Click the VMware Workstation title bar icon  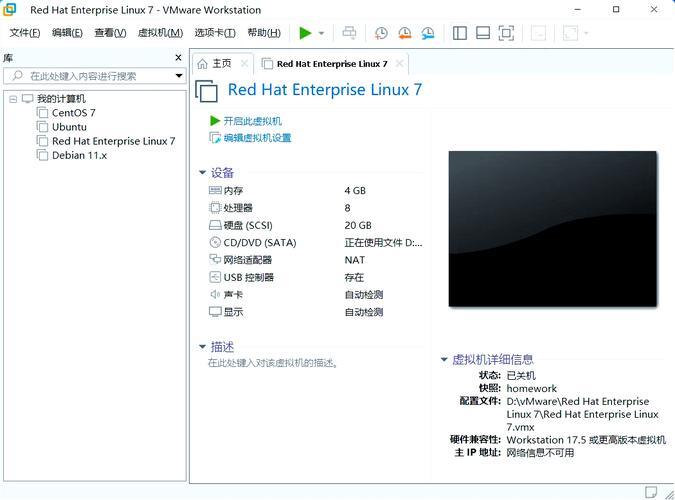10,9
